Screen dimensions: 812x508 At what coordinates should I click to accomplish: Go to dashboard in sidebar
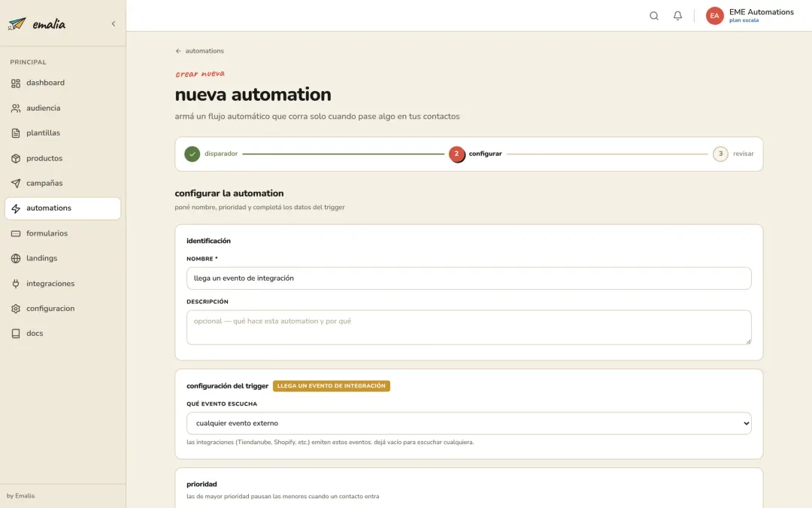coord(62,83)
